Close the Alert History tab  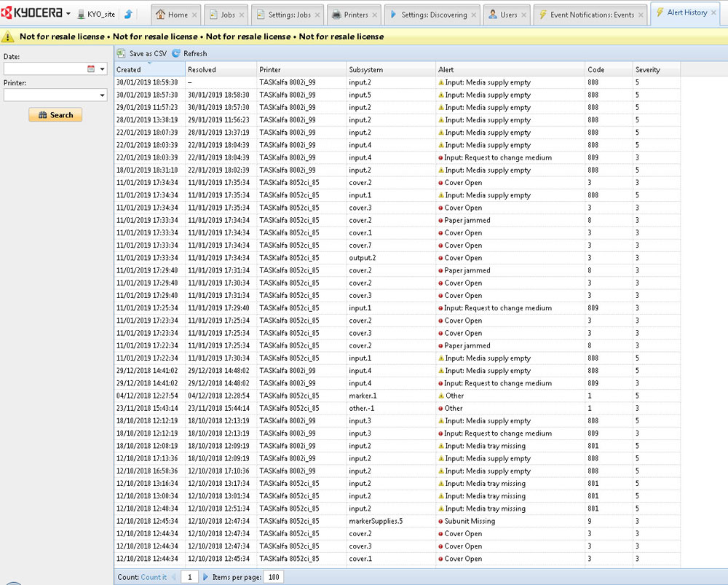(x=713, y=12)
